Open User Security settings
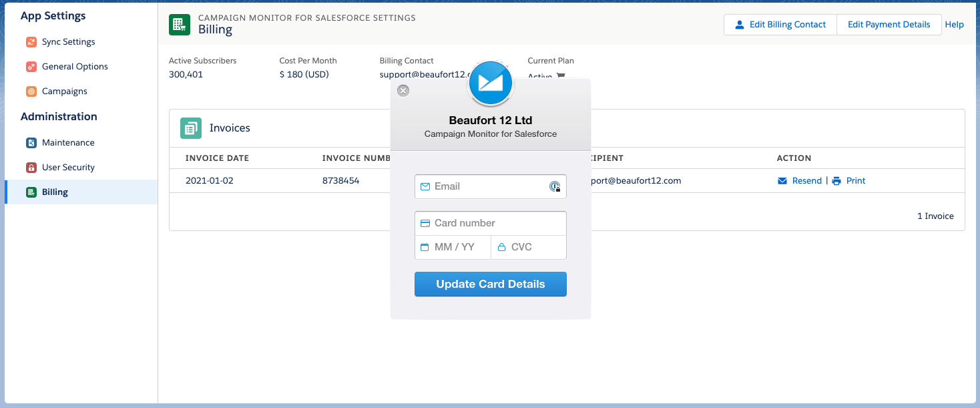 point(68,167)
